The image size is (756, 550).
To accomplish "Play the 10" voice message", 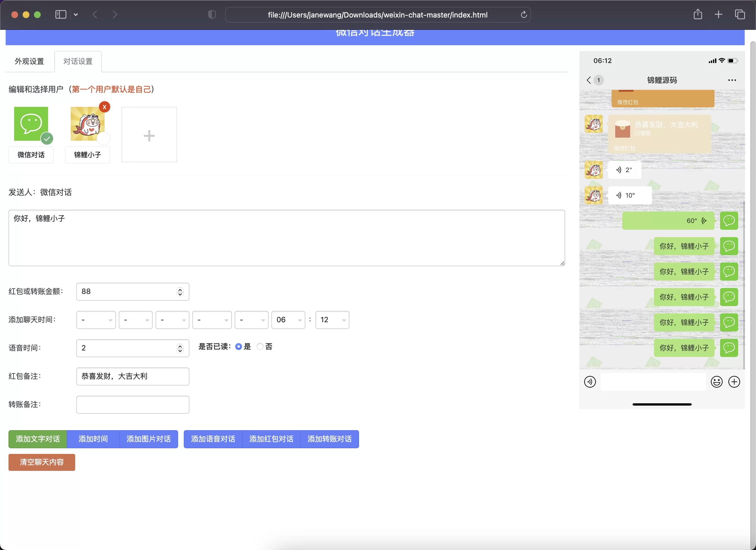I will pyautogui.click(x=630, y=195).
